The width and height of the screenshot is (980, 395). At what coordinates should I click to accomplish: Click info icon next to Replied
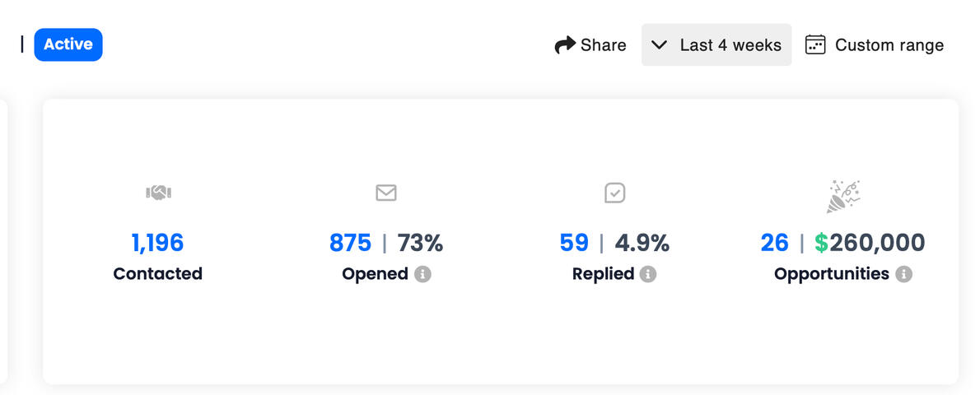click(648, 274)
